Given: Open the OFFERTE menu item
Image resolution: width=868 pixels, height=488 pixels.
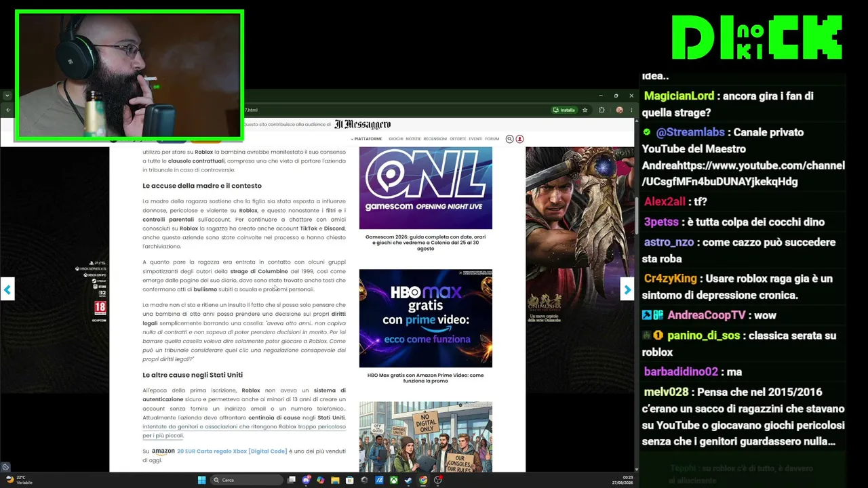Looking at the screenshot, I should (458, 139).
